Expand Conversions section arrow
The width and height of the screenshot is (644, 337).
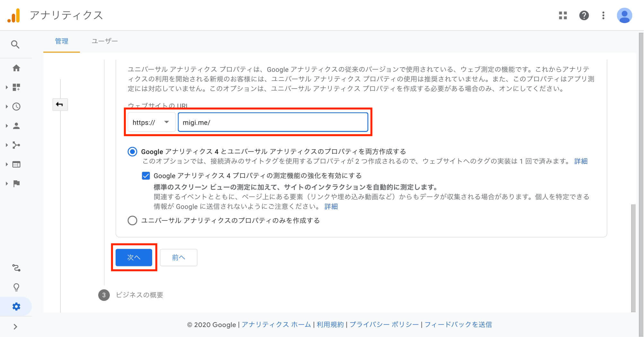point(6,184)
